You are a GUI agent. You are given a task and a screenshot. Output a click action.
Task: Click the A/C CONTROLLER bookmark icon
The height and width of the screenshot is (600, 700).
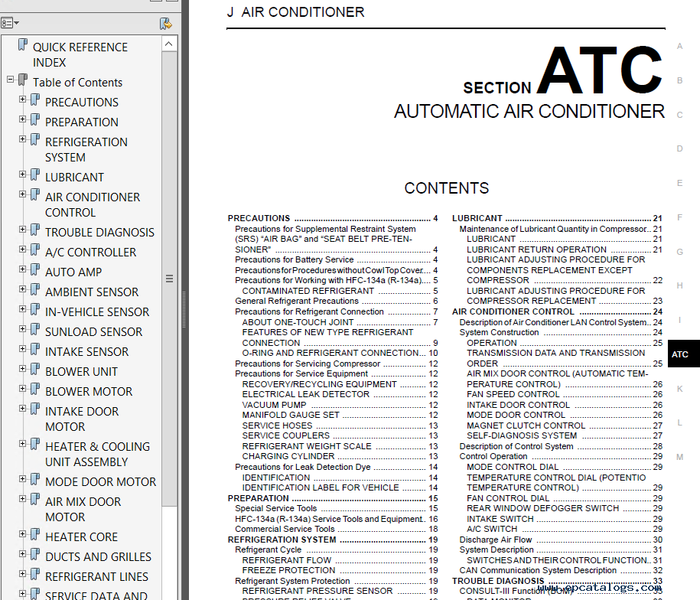35,249
